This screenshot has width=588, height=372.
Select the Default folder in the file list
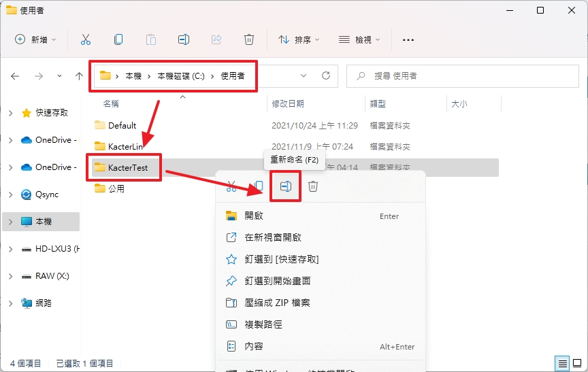122,125
